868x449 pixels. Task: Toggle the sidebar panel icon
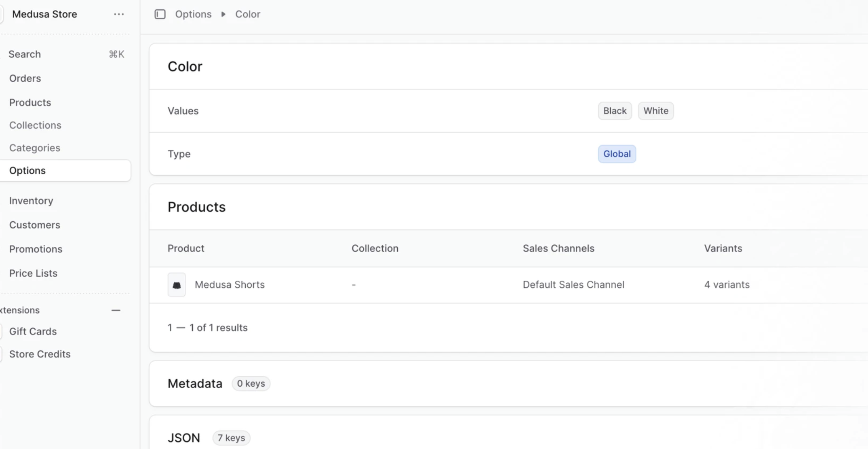click(160, 14)
